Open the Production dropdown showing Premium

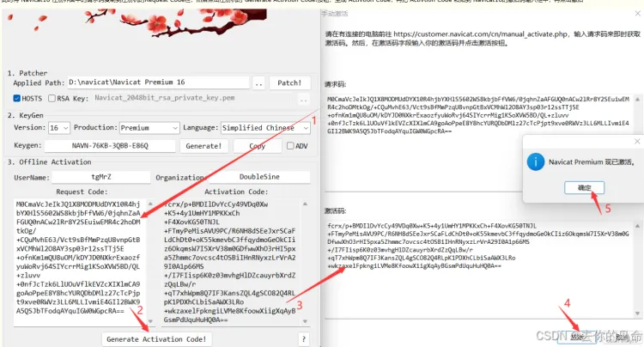149,128
